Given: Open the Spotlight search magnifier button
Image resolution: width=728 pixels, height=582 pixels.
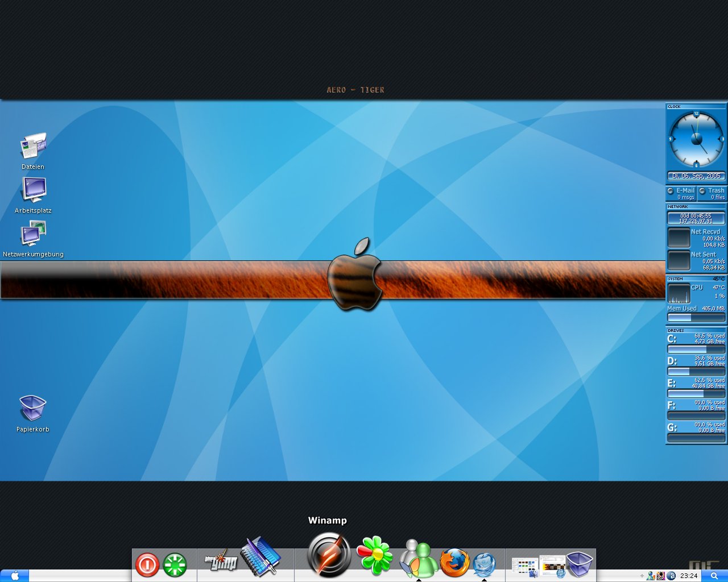Looking at the screenshot, I should (714, 576).
